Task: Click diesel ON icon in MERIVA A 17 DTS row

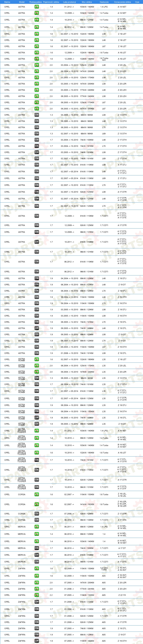Action: (37, 562)
